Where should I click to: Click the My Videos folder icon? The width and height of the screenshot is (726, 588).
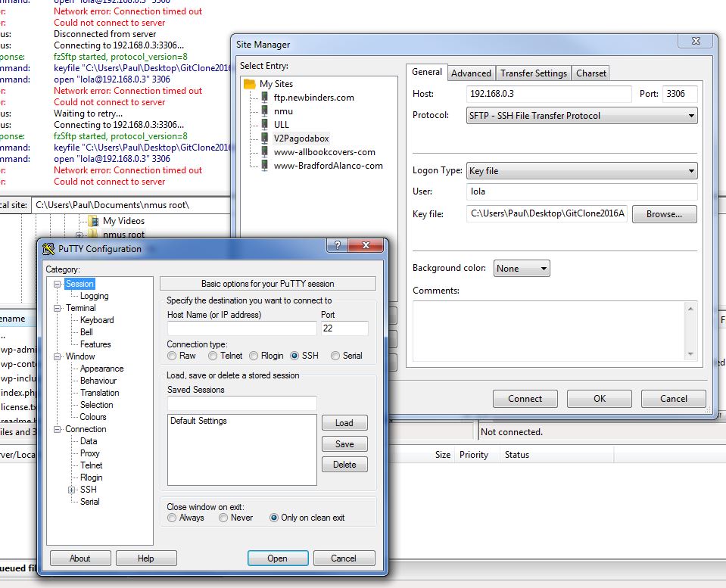pos(94,221)
